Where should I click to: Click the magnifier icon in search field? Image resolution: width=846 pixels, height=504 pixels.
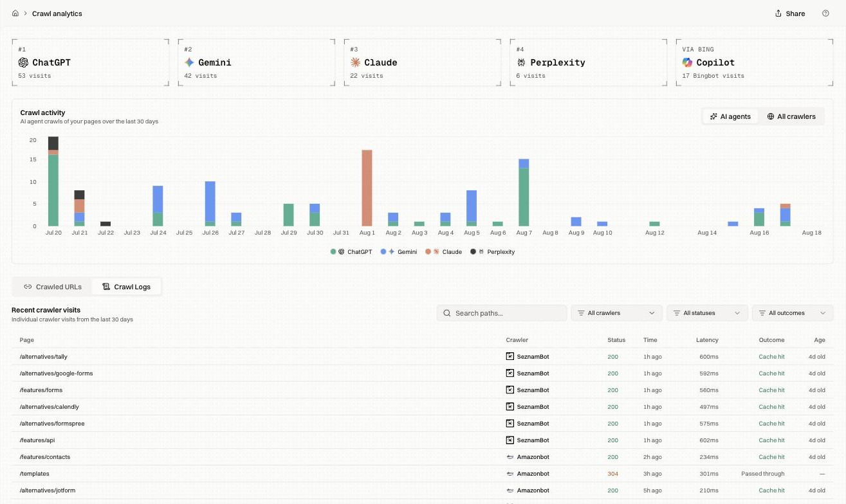447,313
